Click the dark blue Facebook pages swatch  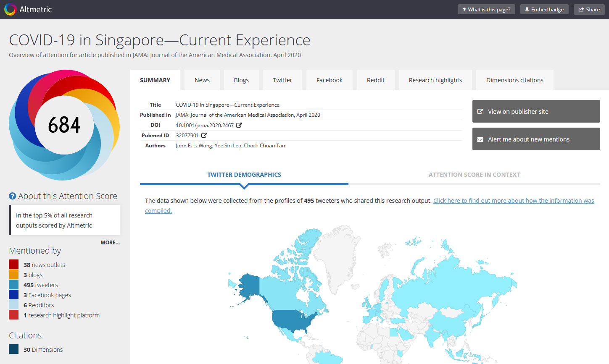coord(14,295)
